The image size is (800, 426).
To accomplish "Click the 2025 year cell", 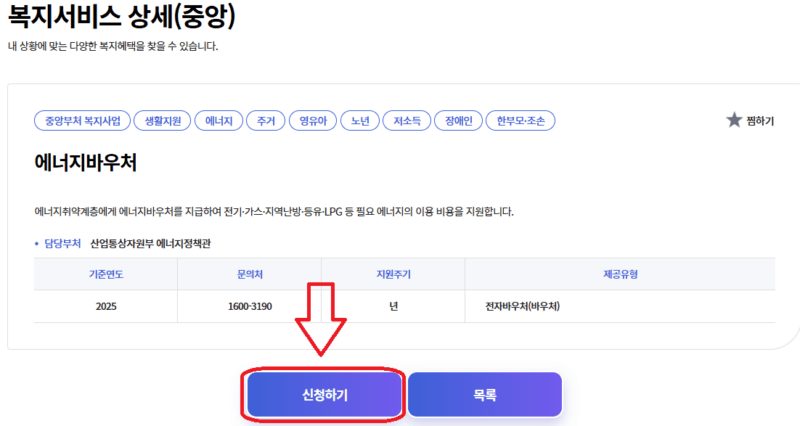I will coord(106,307).
